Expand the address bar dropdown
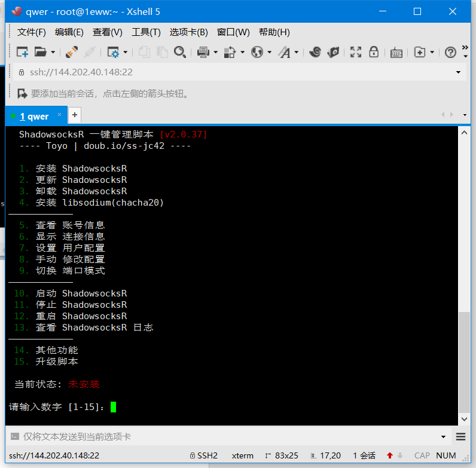This screenshot has width=476, height=468. click(x=459, y=72)
